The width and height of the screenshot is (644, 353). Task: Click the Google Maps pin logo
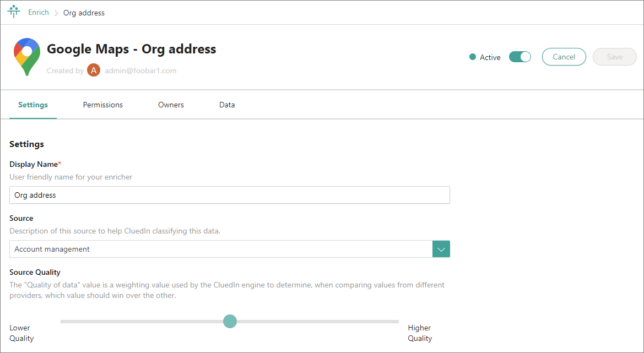click(26, 57)
